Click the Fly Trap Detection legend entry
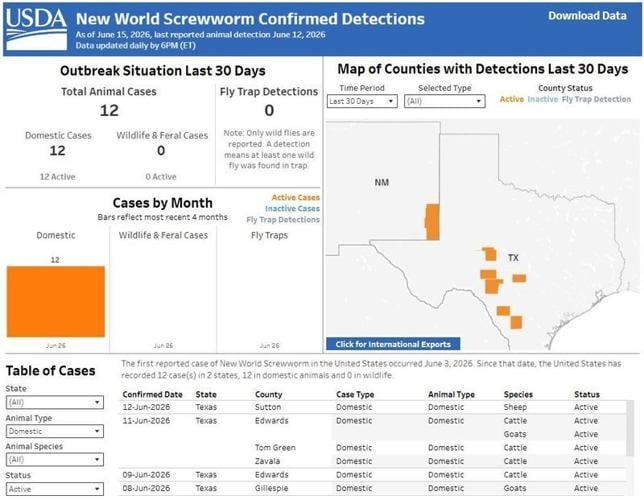The width and height of the screenshot is (644, 500). [x=596, y=99]
